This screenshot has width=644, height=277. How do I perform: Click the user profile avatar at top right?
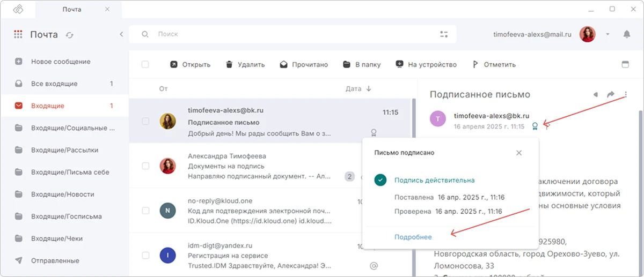coord(588,34)
